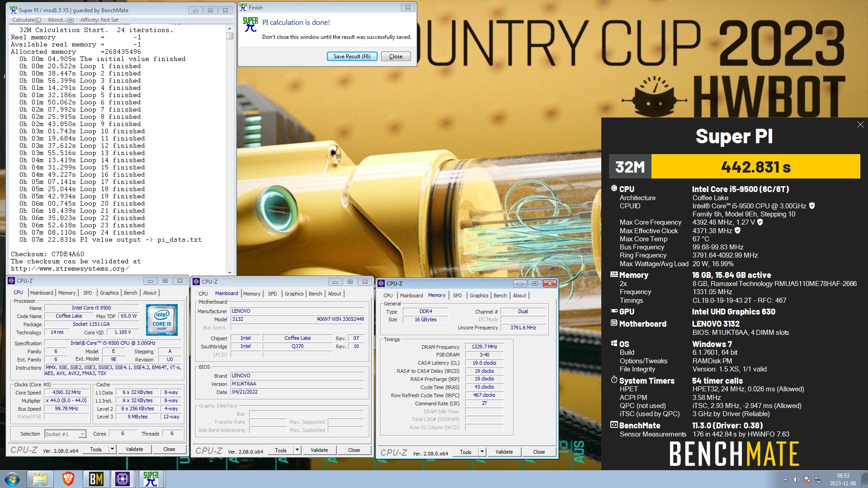Click the Super PI taskbar icon
The image size is (868, 488).
point(151,479)
